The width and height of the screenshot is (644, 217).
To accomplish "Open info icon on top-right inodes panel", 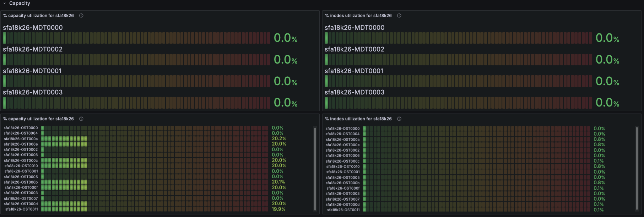I will pos(399,16).
